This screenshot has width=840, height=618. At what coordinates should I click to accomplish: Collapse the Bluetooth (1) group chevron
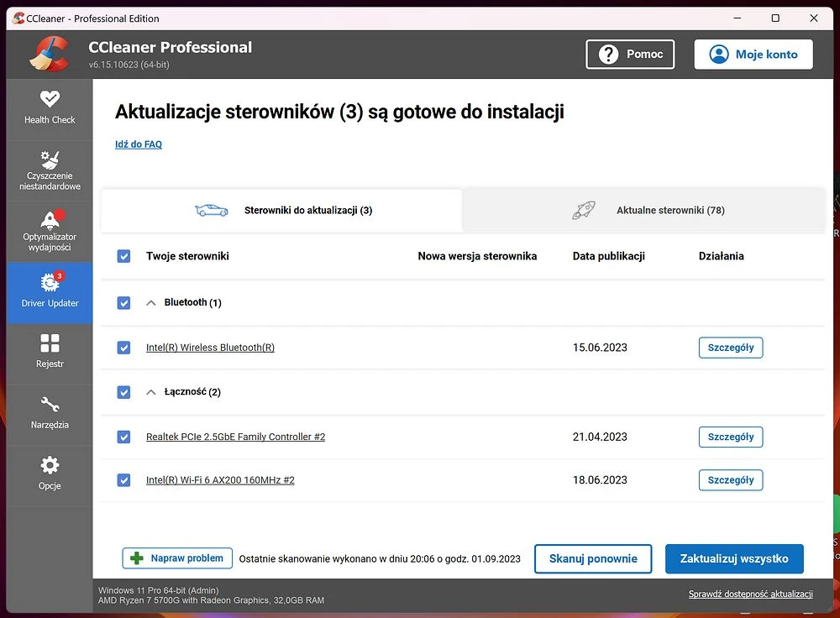pyautogui.click(x=151, y=302)
